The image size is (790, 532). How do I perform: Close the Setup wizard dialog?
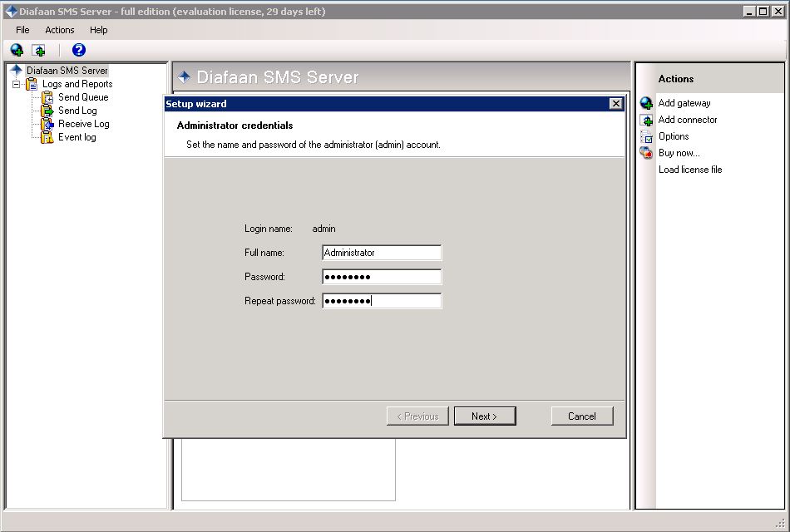(615, 103)
